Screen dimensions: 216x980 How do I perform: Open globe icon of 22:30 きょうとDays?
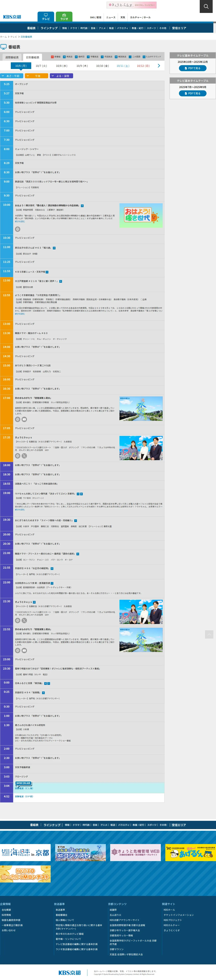point(17,621)
